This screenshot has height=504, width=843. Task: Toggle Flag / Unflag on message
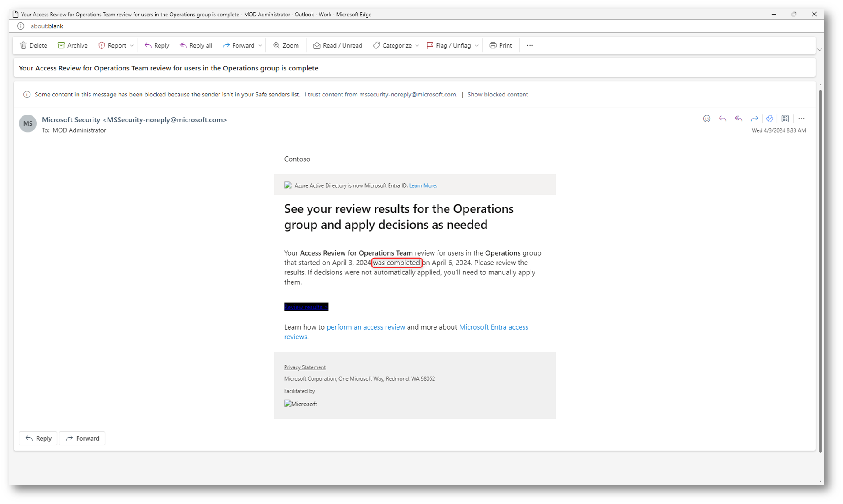(449, 45)
